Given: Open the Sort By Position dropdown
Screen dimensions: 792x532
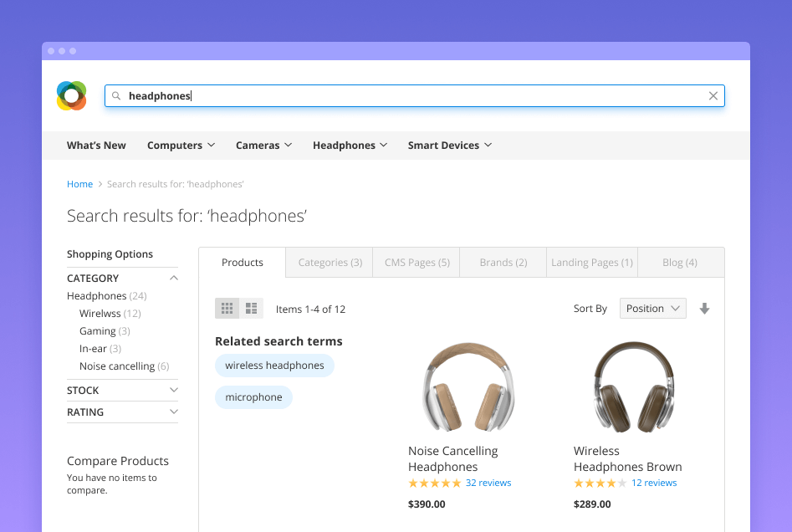Looking at the screenshot, I should pyautogui.click(x=652, y=309).
